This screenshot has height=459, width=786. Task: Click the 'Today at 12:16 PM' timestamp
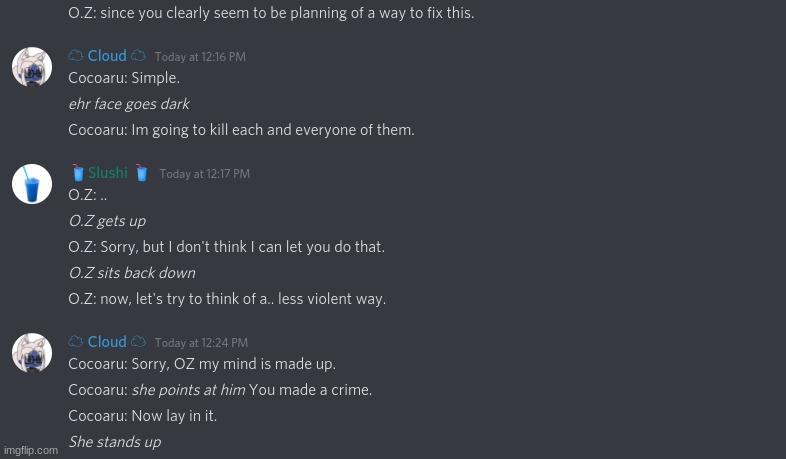tap(200, 57)
